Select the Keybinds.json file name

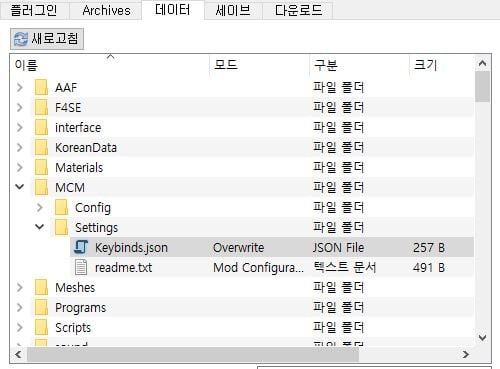click(131, 248)
